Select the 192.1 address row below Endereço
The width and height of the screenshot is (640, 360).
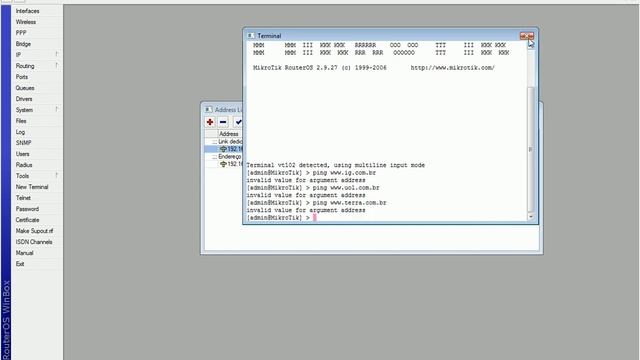pyautogui.click(x=224, y=164)
